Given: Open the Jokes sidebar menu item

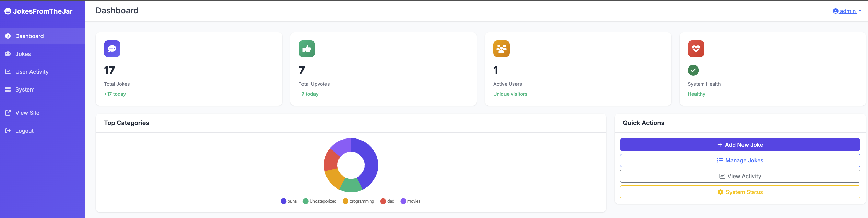Looking at the screenshot, I should (42, 54).
